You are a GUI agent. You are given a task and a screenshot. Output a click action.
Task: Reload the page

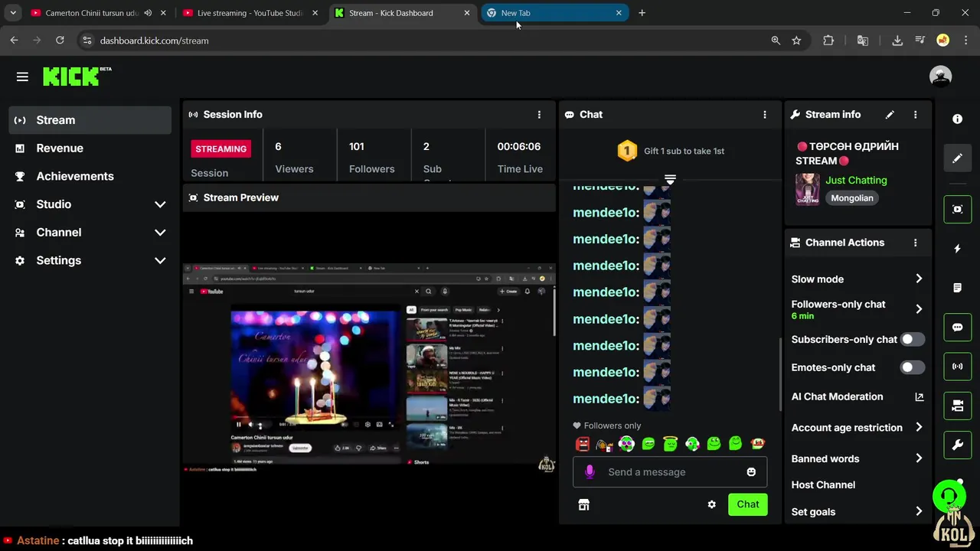(x=60, y=41)
